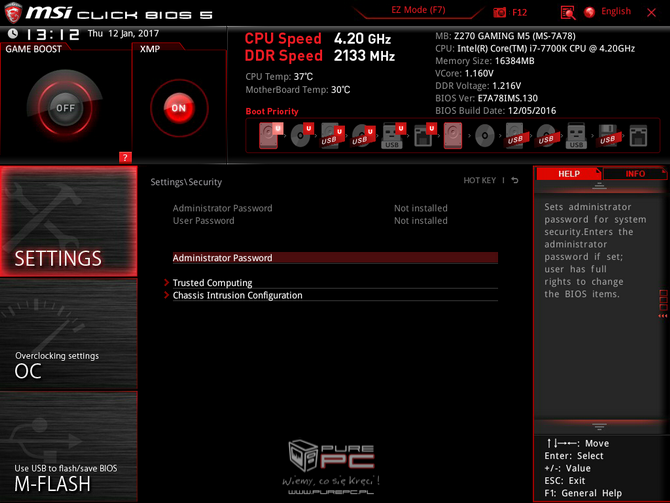Screen dimensions: 670x503
Task: Click the Memory Size 16384MB text
Action: [x=485, y=61]
